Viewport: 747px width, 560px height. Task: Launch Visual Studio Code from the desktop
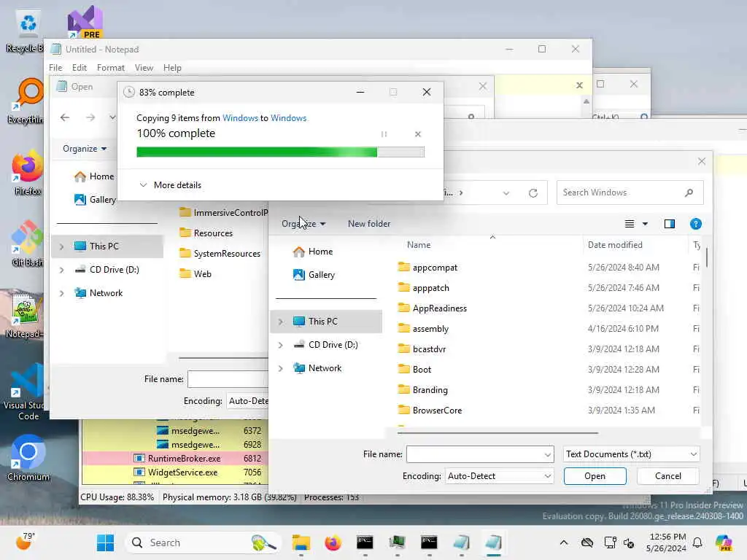[25, 392]
